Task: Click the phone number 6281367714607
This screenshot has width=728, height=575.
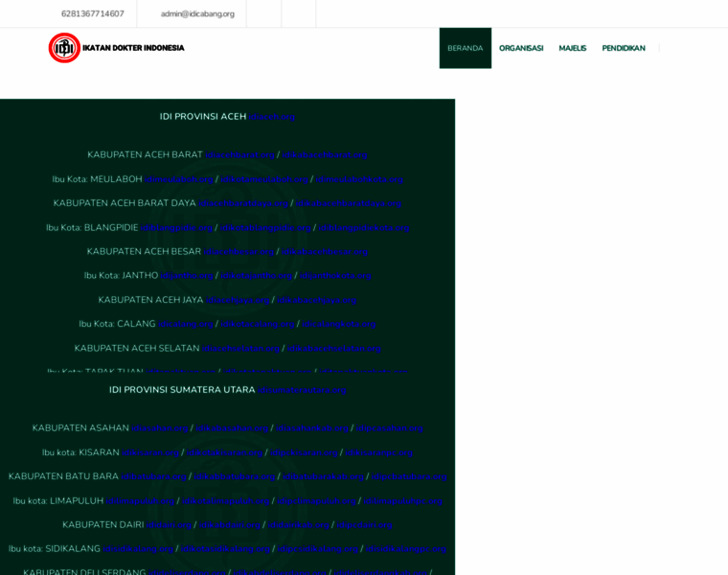Action: pyautogui.click(x=93, y=14)
